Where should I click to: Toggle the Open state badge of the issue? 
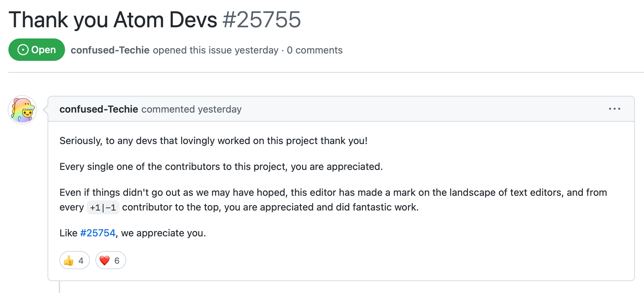click(x=36, y=50)
